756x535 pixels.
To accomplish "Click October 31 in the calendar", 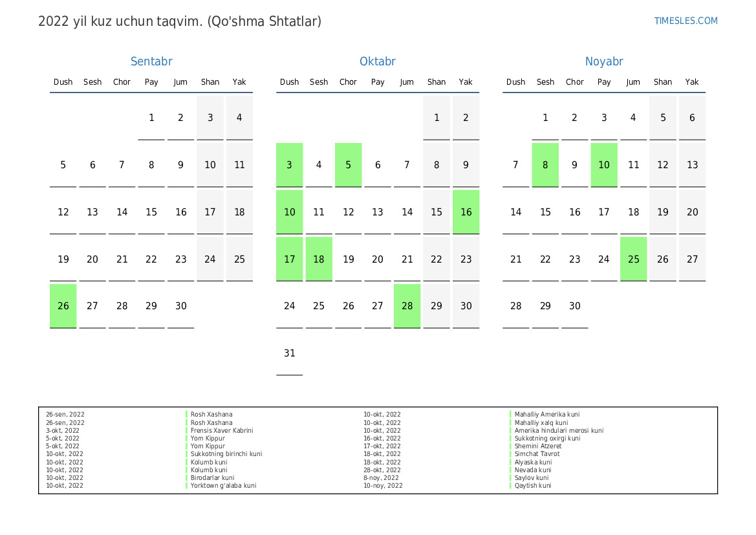I will click(x=290, y=353).
